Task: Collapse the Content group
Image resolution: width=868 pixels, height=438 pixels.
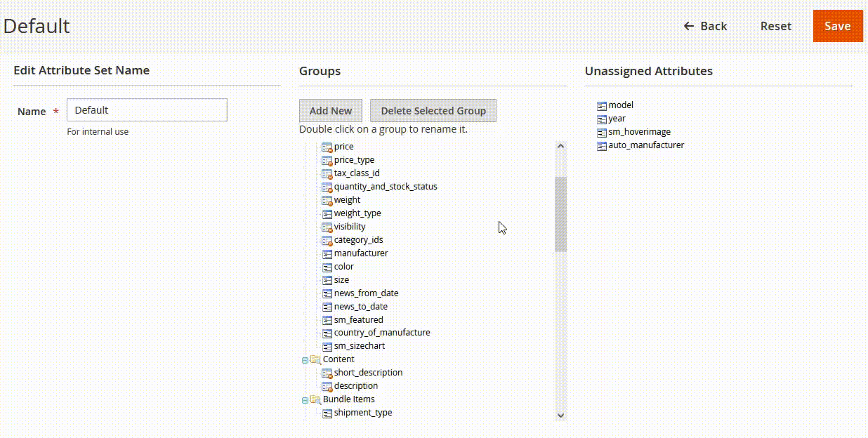Action: (305, 360)
